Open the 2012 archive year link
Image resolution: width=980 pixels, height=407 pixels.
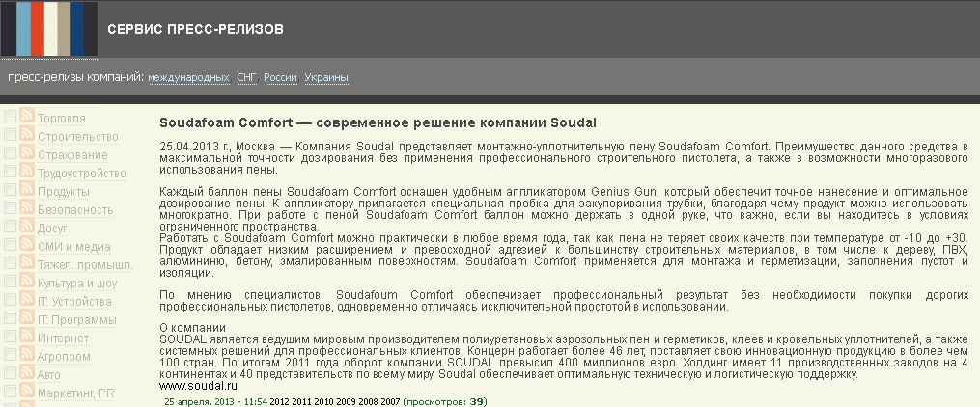(x=279, y=402)
